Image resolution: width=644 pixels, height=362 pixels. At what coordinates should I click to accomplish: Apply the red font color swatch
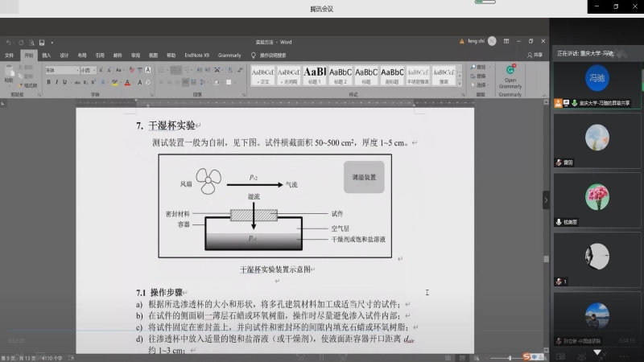[x=127, y=83]
